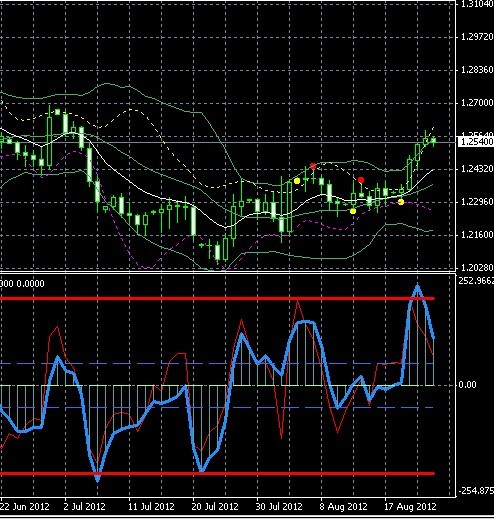Click the indicator value readout 0.0000
The image size is (494, 519).
pyautogui.click(x=30, y=284)
